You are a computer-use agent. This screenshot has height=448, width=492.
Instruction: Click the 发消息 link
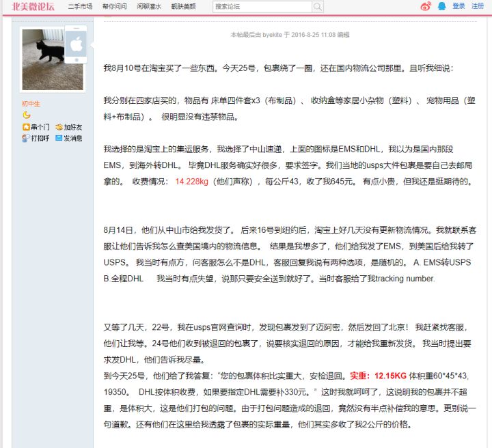tap(73, 138)
